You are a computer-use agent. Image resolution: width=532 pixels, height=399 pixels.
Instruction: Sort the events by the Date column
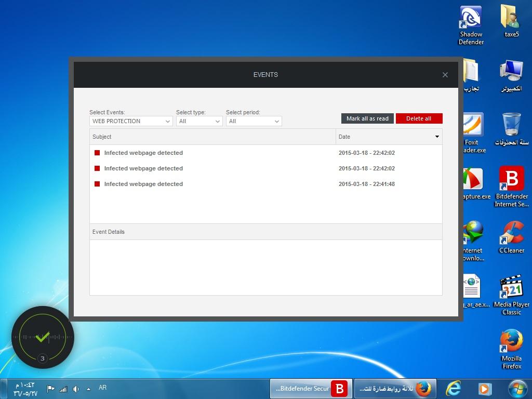tap(389, 137)
